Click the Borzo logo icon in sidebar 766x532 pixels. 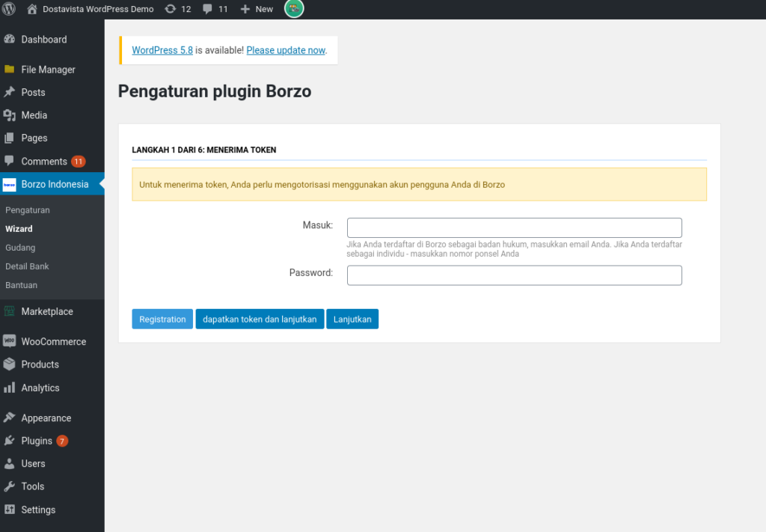point(9,185)
